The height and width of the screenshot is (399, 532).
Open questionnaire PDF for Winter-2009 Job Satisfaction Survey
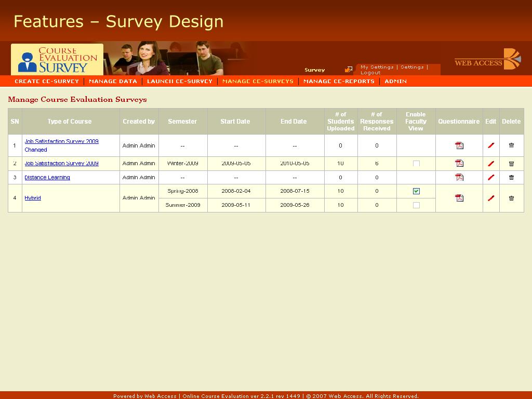[x=459, y=164]
